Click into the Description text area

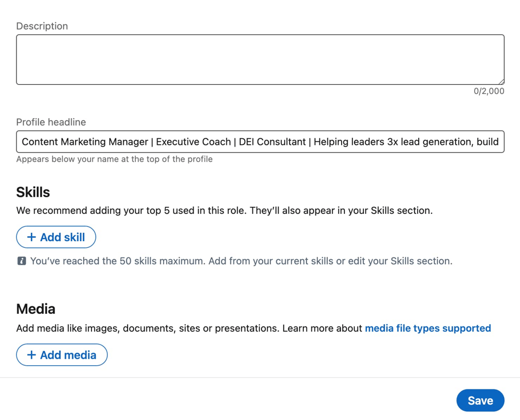pyautogui.click(x=261, y=60)
